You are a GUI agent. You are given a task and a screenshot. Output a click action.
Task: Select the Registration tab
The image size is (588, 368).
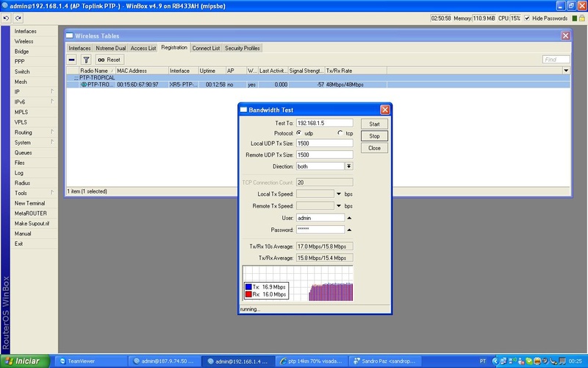pos(174,47)
